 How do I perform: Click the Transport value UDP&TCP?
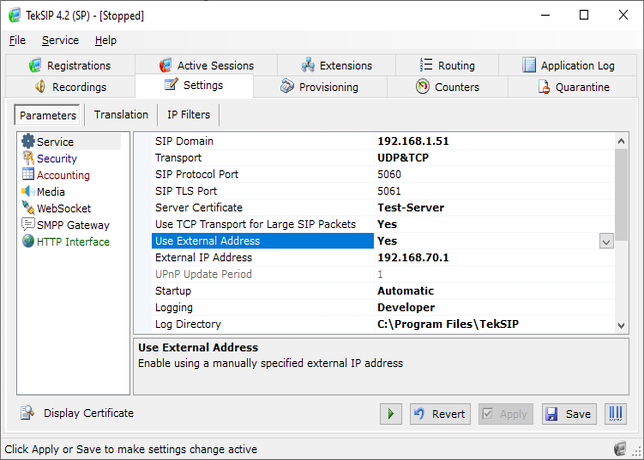coord(405,158)
